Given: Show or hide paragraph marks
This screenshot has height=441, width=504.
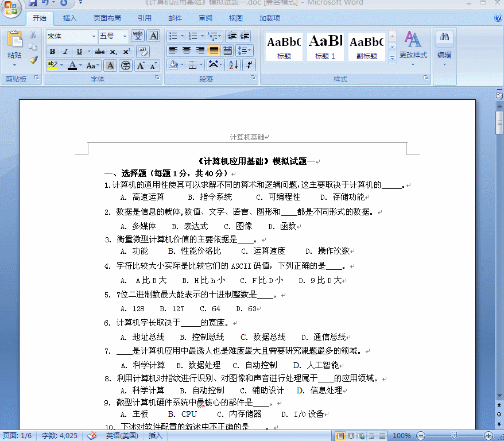Looking at the screenshot, I should coord(250,65).
